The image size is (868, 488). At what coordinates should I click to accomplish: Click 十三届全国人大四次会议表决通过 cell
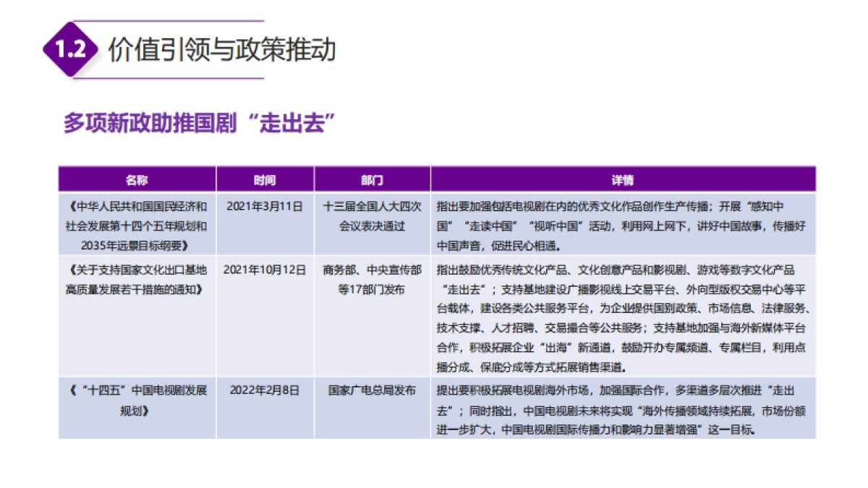(x=370, y=215)
